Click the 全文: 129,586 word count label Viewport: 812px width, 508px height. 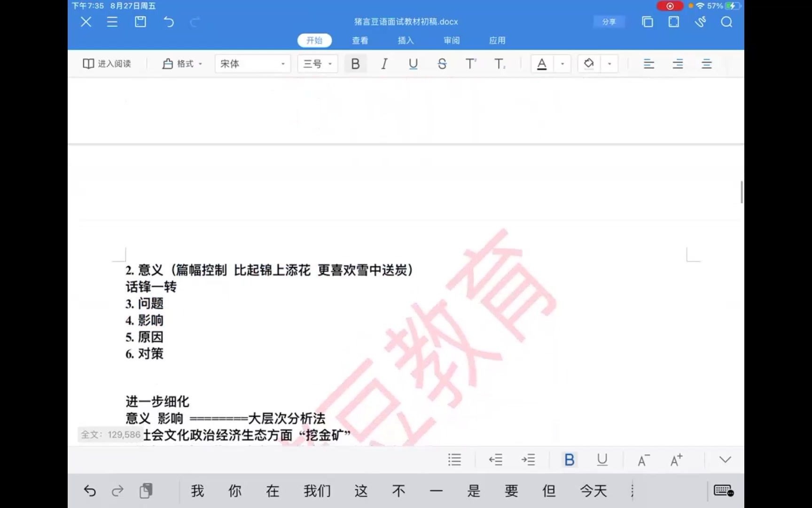click(x=110, y=435)
